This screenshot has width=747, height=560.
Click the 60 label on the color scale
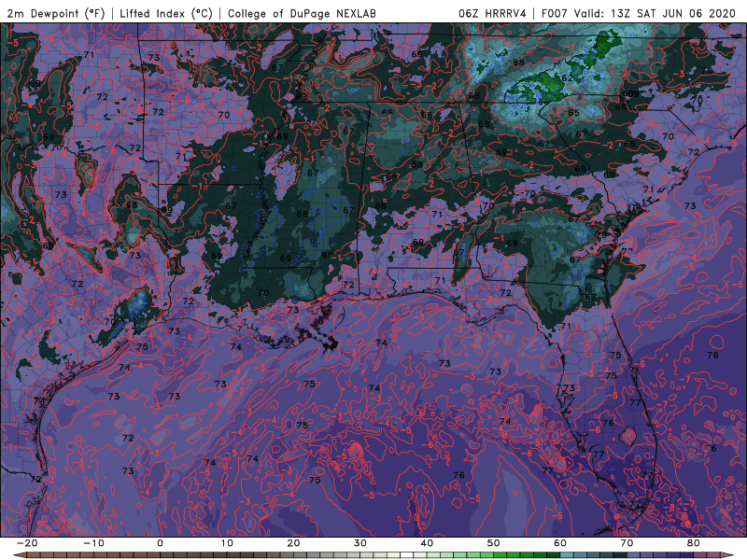pyautogui.click(x=560, y=543)
